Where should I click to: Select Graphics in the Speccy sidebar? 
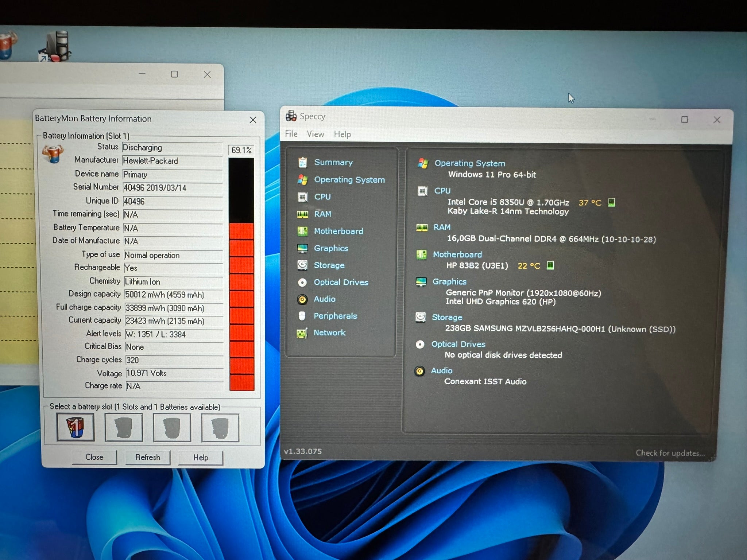point(331,248)
